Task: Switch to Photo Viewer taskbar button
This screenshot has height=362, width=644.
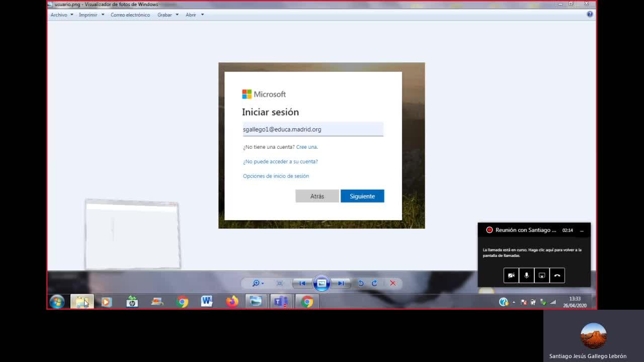Action: pyautogui.click(x=256, y=302)
